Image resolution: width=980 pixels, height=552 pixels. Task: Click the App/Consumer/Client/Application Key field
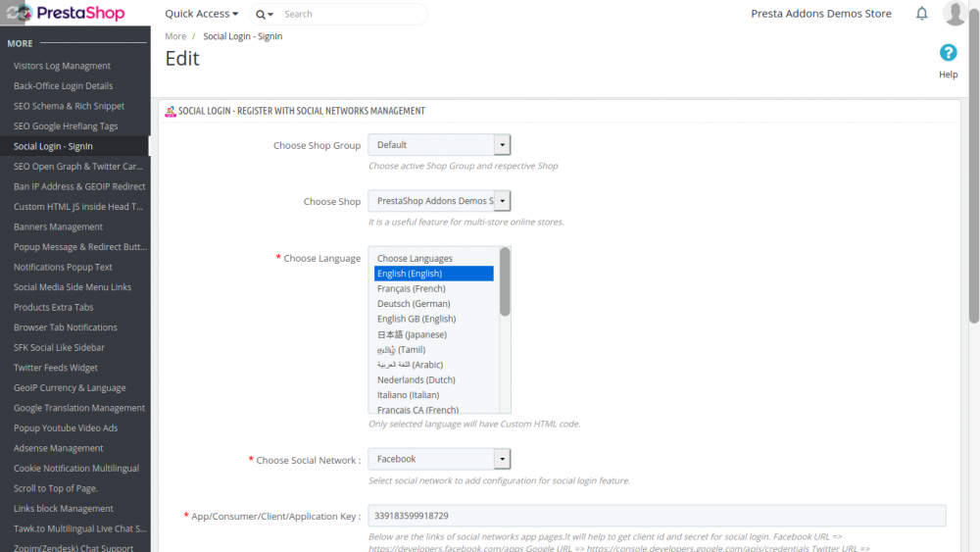click(x=657, y=516)
